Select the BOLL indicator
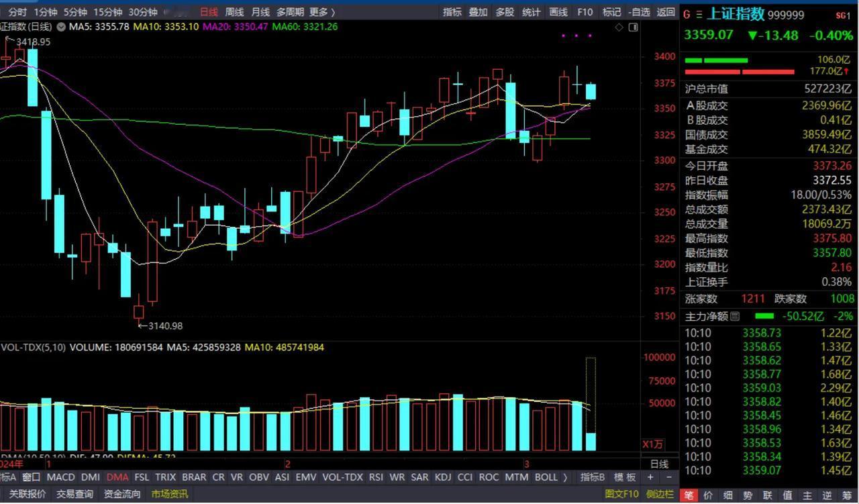 [x=546, y=477]
